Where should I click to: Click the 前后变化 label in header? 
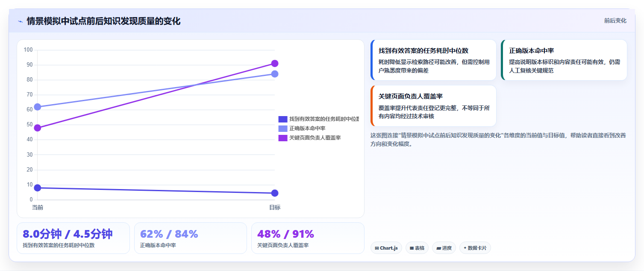[615, 20]
